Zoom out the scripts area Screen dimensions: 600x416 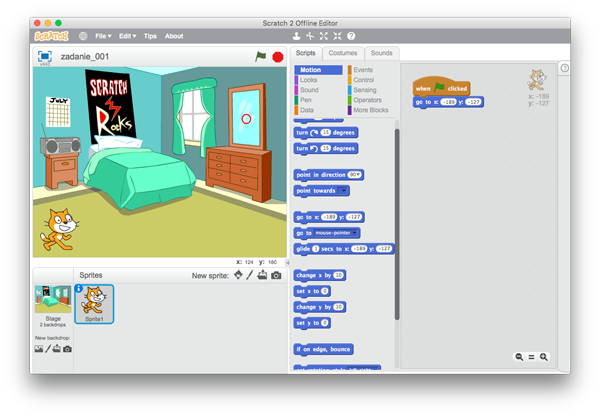(x=519, y=357)
